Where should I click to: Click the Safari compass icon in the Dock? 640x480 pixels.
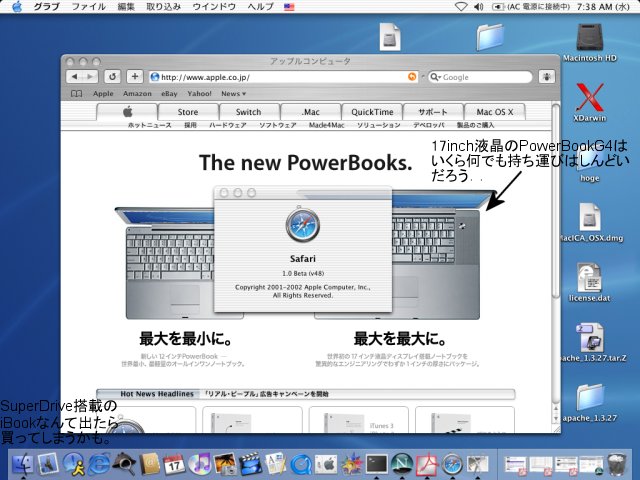tap(452, 464)
